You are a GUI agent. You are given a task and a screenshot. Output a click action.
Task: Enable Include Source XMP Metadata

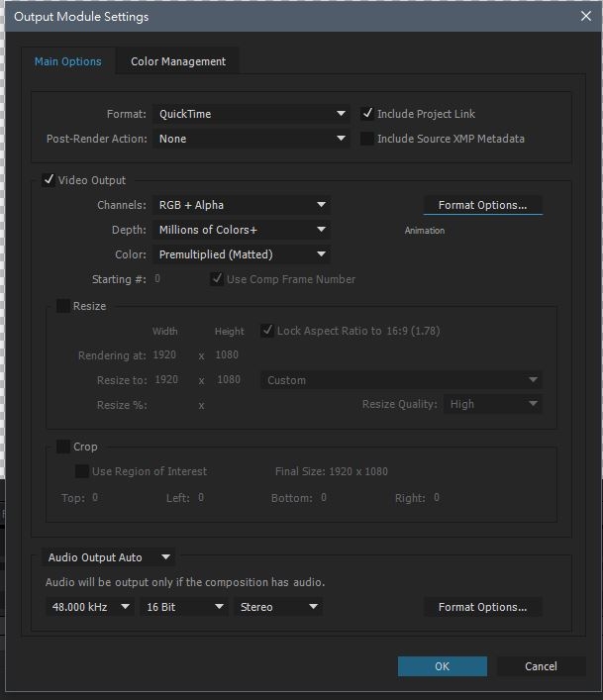pyautogui.click(x=368, y=139)
